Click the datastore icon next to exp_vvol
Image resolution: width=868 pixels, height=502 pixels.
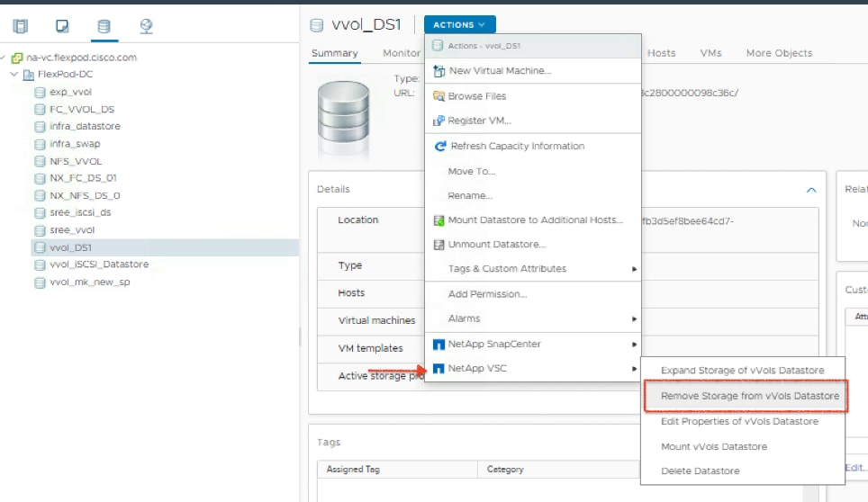(x=40, y=93)
